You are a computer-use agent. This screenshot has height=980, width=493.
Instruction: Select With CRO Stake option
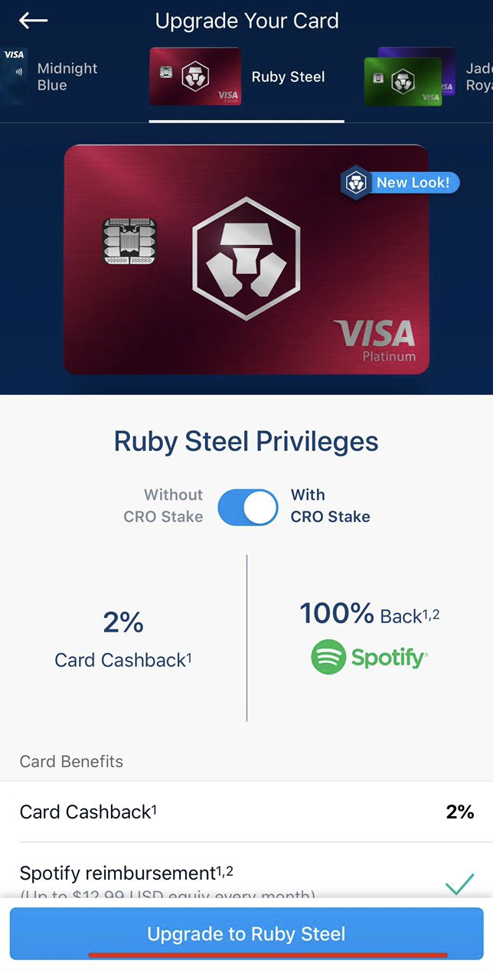pos(330,505)
